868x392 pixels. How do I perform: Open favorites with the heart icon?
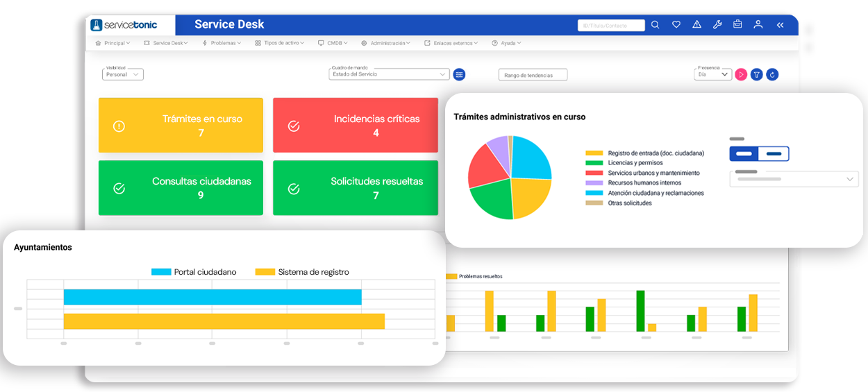tap(676, 25)
